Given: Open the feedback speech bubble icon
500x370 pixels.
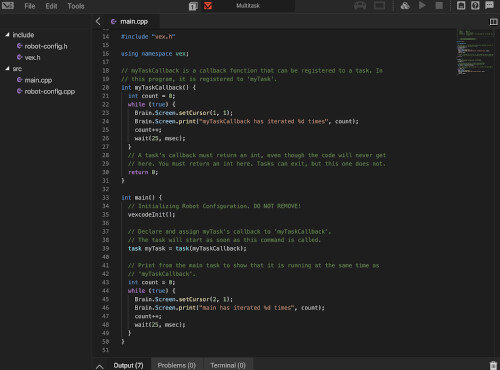Looking at the screenshot, I should click(490, 5).
